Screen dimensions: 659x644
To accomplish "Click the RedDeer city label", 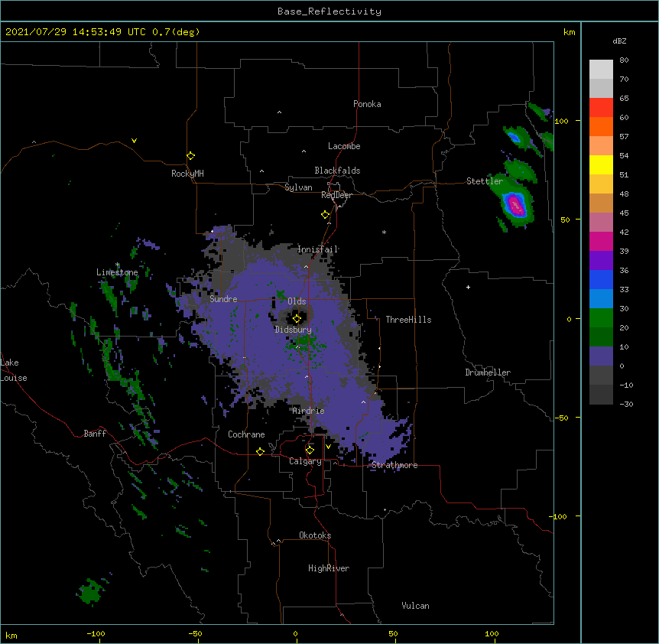I will click(x=336, y=195).
